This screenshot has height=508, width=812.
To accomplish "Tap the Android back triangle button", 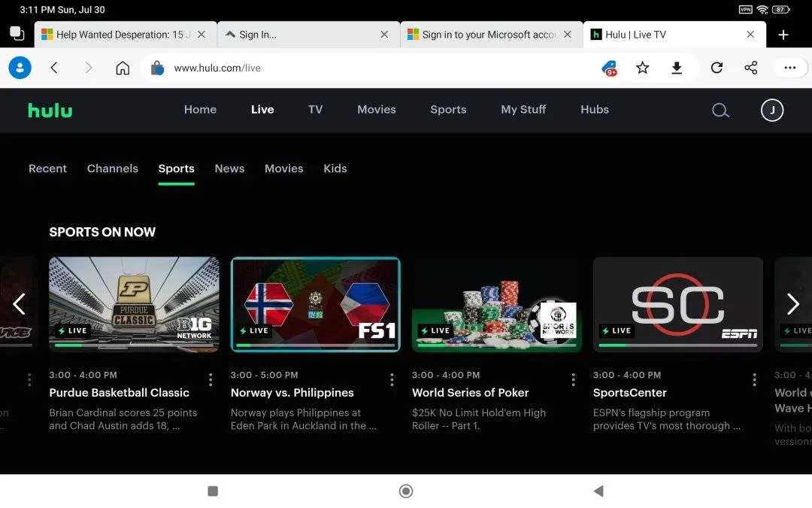I will [x=598, y=491].
